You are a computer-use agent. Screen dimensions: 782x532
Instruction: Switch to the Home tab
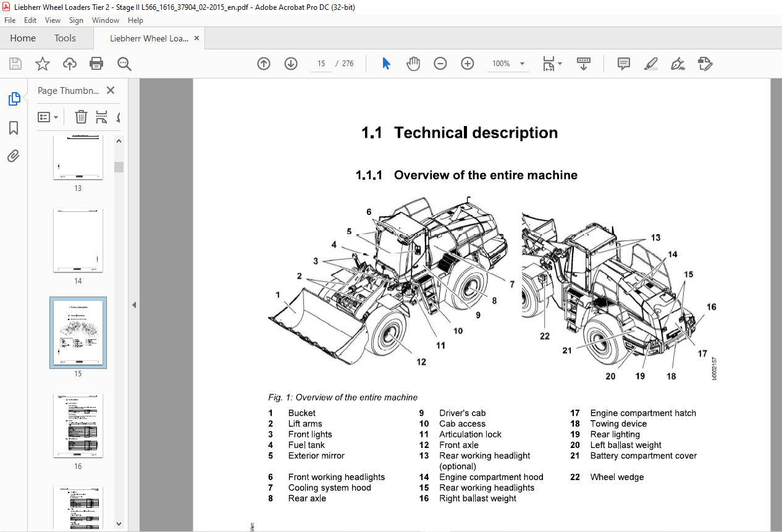point(23,38)
